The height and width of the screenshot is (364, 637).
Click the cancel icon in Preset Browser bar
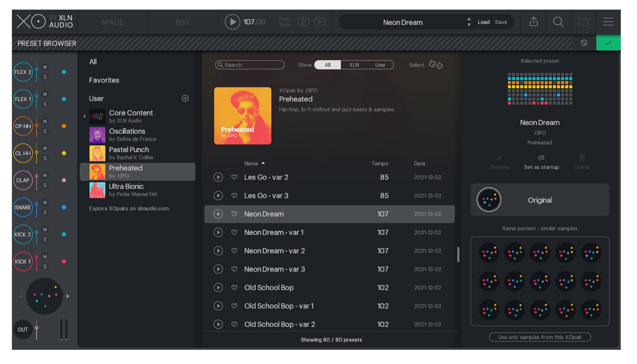click(x=584, y=43)
